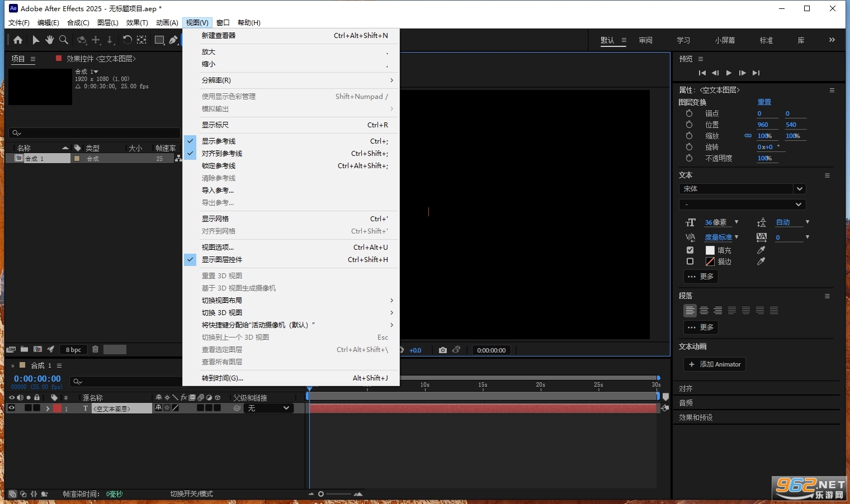The height and width of the screenshot is (504, 850).
Task: Select the Selection arrow tool
Action: [x=36, y=40]
